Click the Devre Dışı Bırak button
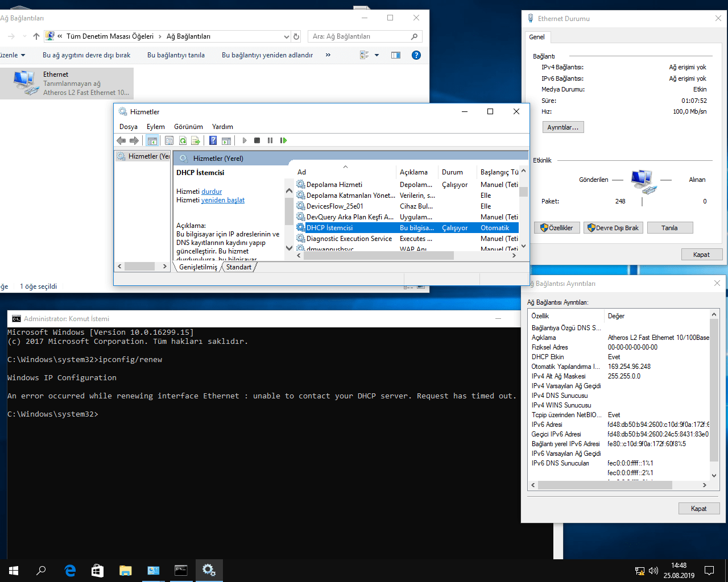Image resolution: width=728 pixels, height=582 pixels. tap(613, 228)
